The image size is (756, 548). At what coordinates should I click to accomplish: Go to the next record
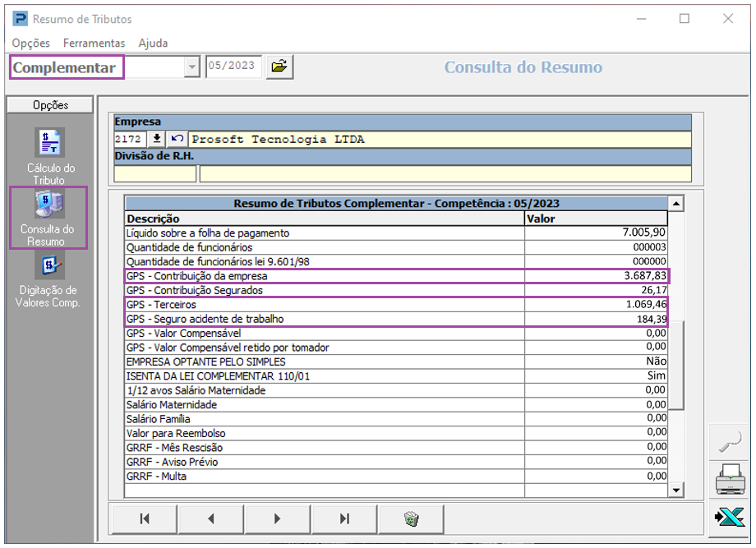(x=277, y=518)
